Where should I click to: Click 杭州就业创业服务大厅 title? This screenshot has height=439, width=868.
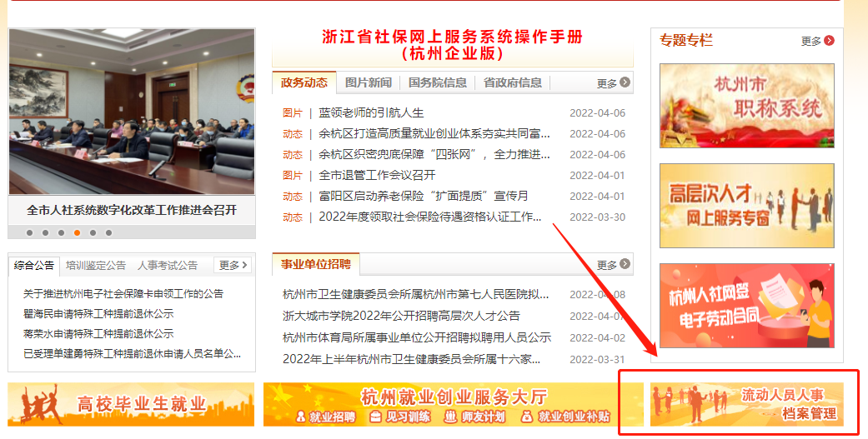tap(454, 397)
